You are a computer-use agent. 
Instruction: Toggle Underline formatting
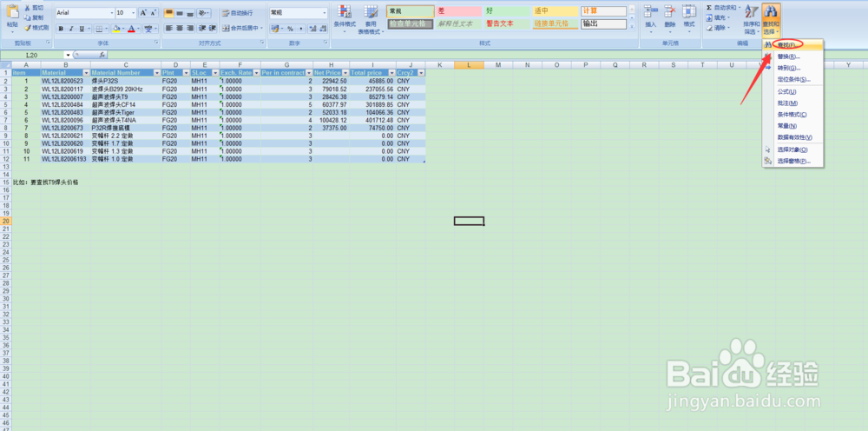82,29
